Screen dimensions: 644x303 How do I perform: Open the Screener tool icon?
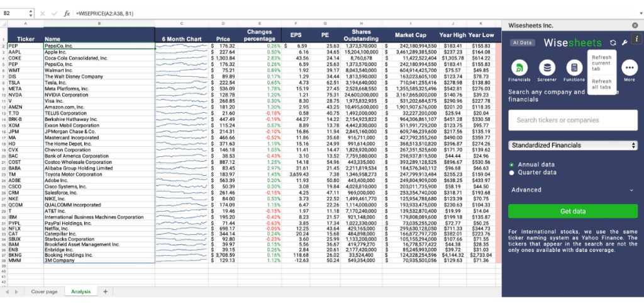(x=548, y=68)
